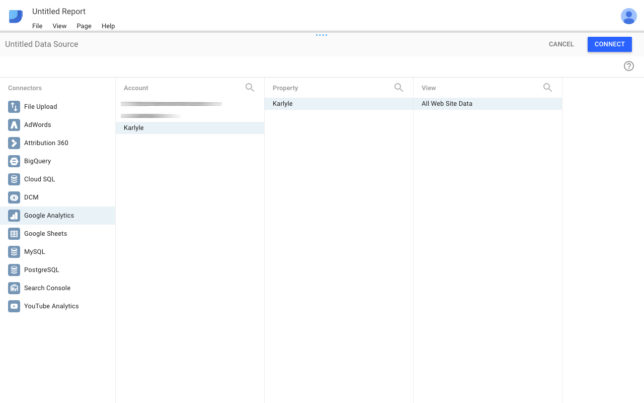644x403 pixels.
Task: Open search in the Property column
Action: coord(398,88)
